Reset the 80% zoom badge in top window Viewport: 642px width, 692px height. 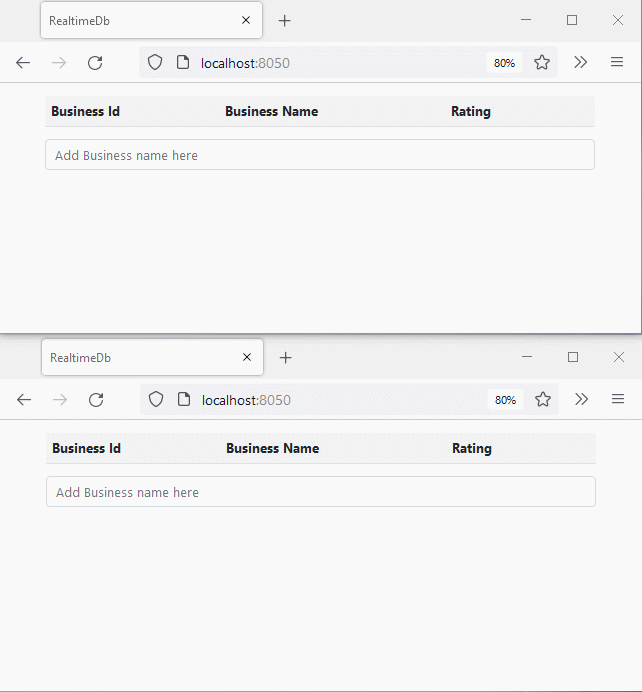[504, 63]
